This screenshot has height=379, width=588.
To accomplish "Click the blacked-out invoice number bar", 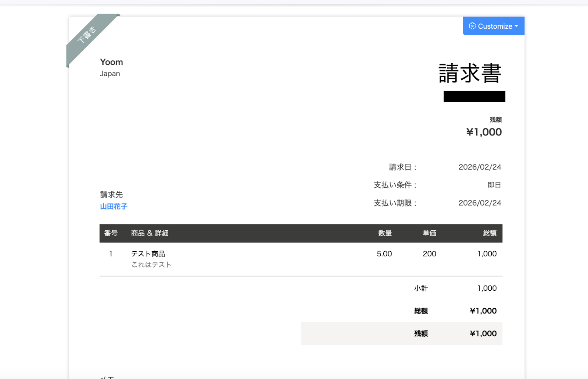I will (x=474, y=97).
